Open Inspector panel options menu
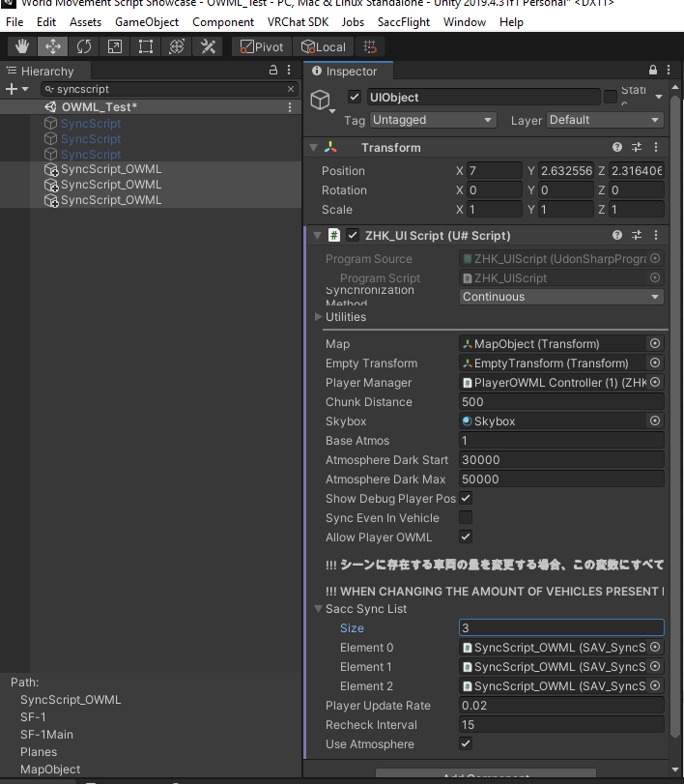Viewport: 684px width, 784px height. click(669, 70)
